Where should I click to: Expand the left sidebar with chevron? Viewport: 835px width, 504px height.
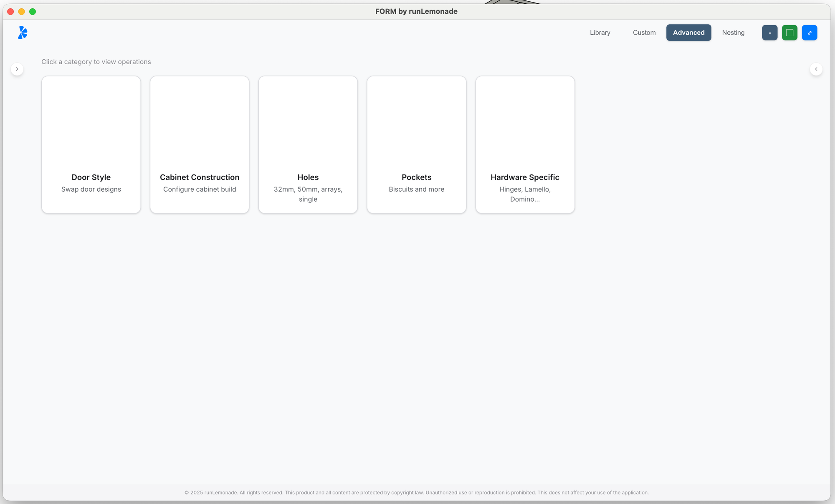tap(17, 69)
